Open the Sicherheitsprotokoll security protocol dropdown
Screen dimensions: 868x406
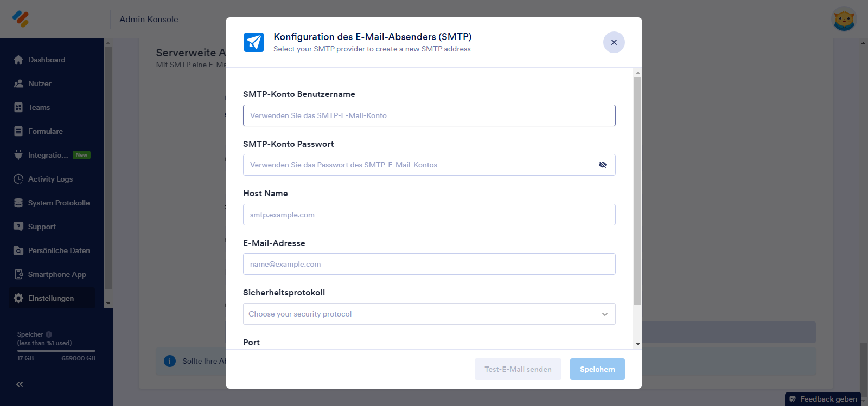tap(429, 314)
